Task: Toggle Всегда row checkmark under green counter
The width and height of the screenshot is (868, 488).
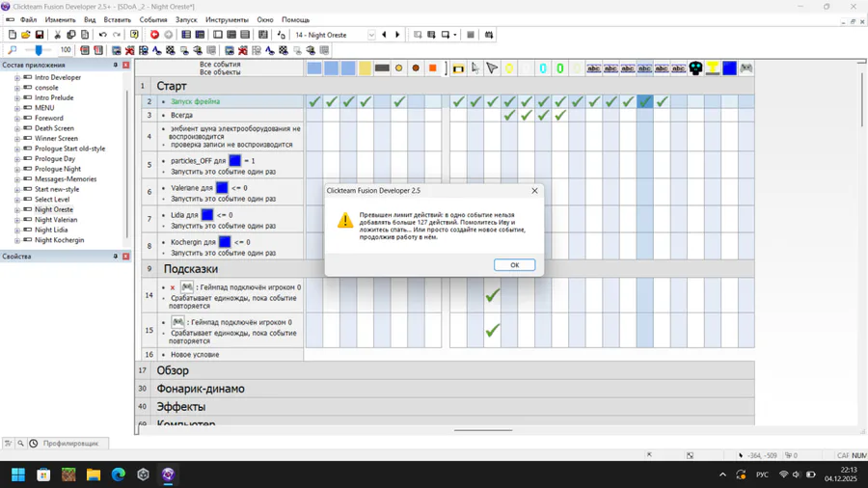Action: [x=560, y=115]
